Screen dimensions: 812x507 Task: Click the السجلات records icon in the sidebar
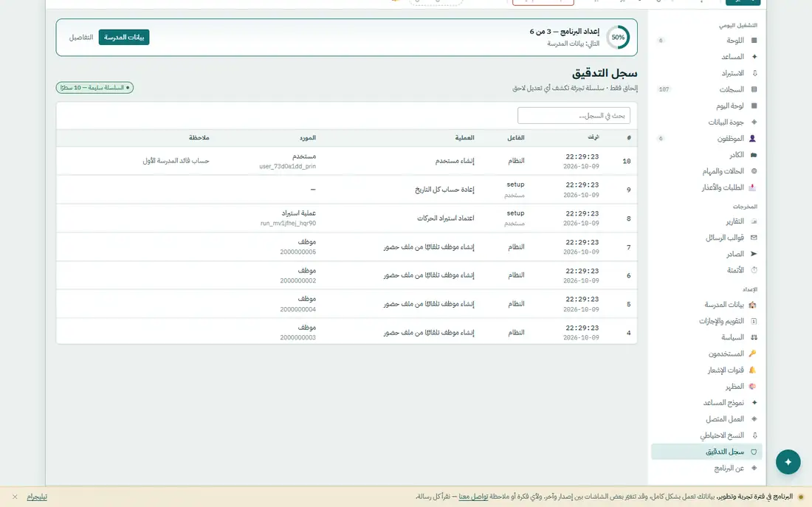754,89
